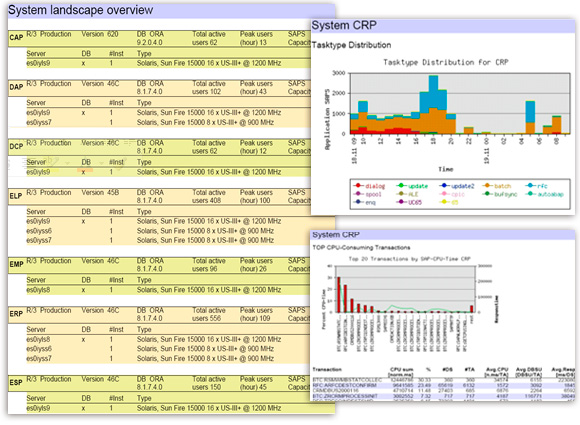
Task: Click 'TOP CPU-Consuming Transactions' subtitle
Action: [x=361, y=247]
